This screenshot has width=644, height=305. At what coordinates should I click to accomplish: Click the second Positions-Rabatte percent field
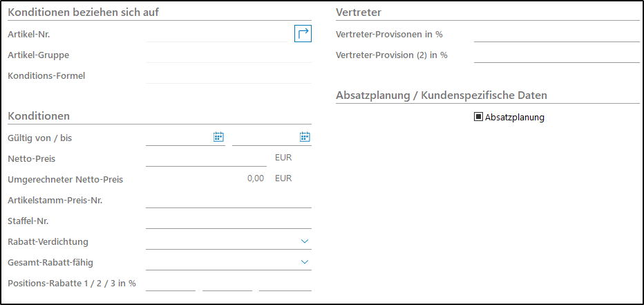coord(227,283)
